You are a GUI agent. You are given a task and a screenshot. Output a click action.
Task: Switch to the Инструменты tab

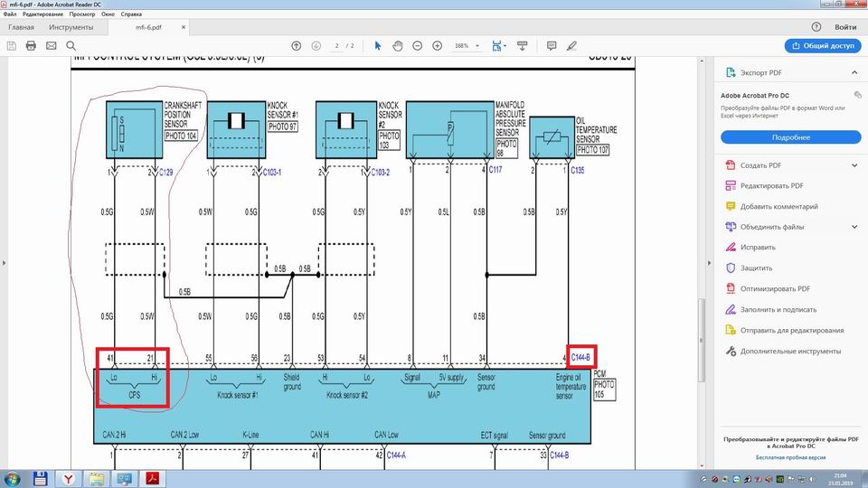coord(71,27)
